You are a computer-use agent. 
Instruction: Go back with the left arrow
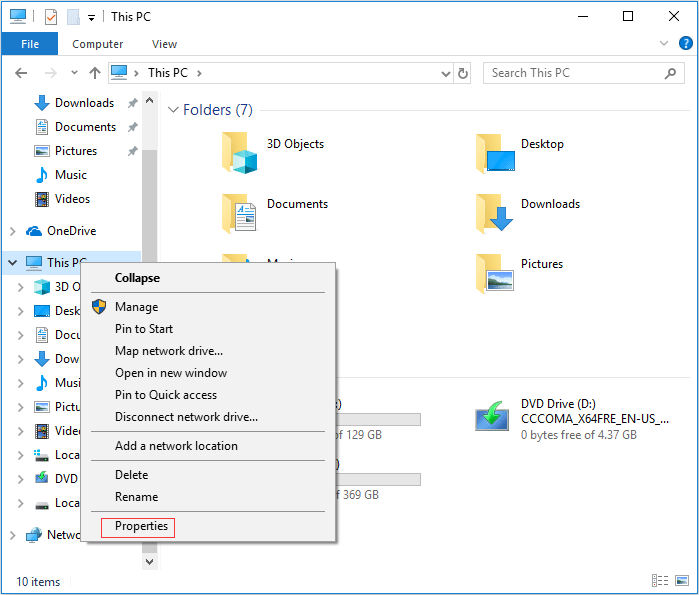(x=21, y=73)
